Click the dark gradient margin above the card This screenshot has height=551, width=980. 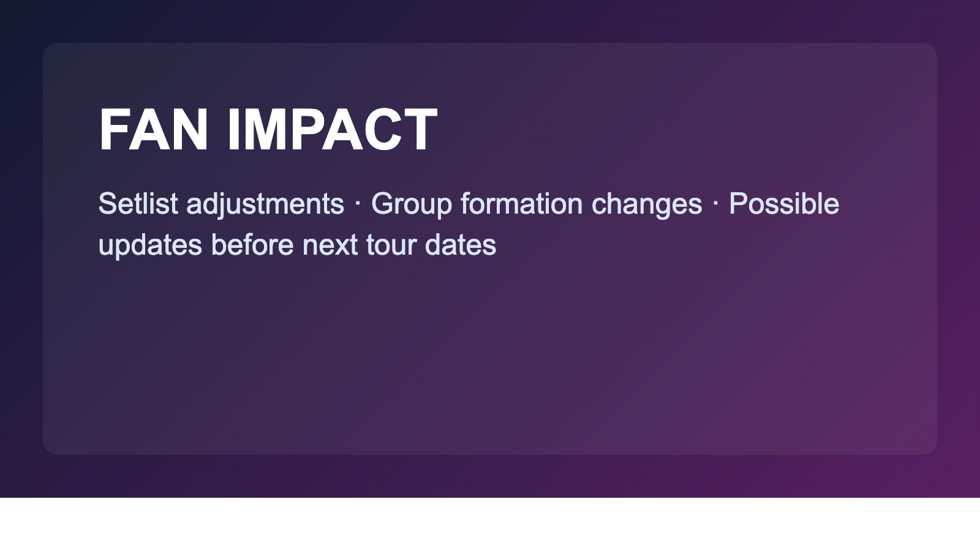pos(490,21)
